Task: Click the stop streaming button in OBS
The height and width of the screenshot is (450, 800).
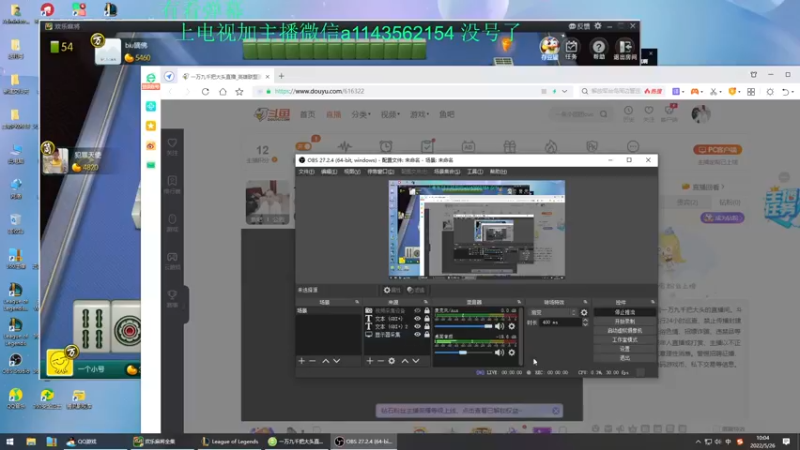Action: click(x=624, y=312)
